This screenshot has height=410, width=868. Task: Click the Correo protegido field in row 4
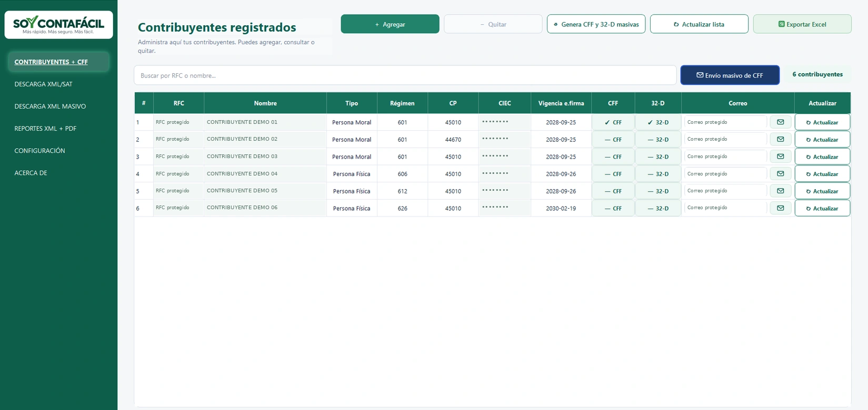725,174
